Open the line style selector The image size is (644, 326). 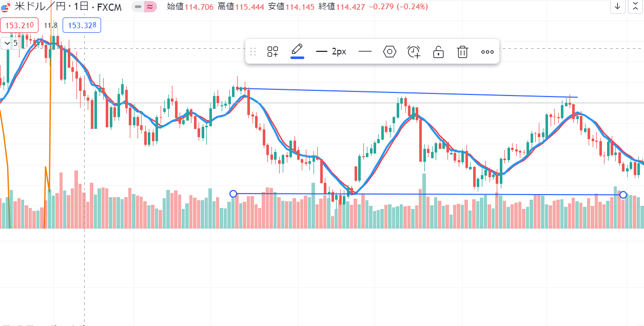tap(365, 51)
